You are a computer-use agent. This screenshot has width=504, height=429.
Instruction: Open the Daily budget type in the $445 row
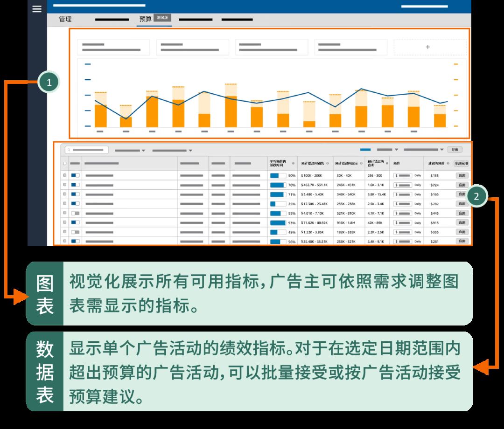coord(418,213)
